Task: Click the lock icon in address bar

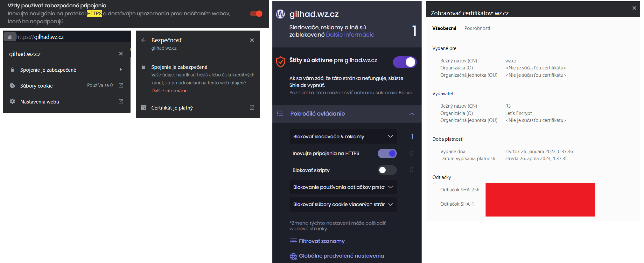Action: (10, 37)
